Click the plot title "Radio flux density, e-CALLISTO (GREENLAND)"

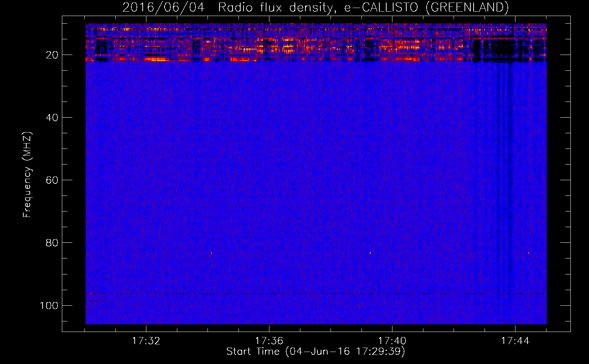click(363, 7)
